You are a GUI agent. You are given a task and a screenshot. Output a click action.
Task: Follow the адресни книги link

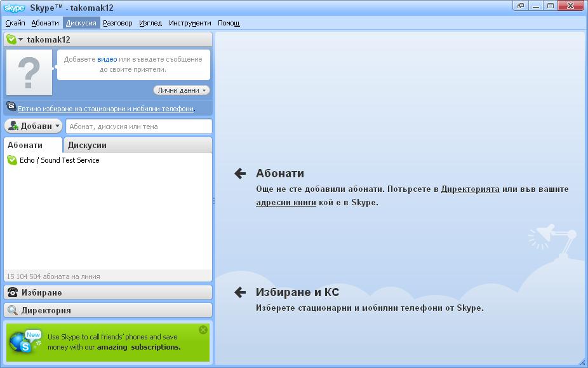286,202
